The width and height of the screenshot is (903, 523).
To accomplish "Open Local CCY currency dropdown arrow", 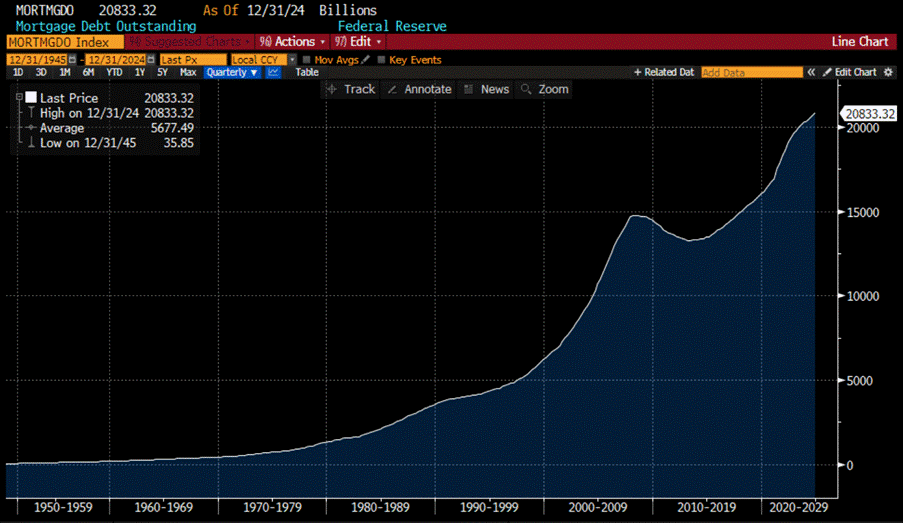I will click(x=292, y=59).
